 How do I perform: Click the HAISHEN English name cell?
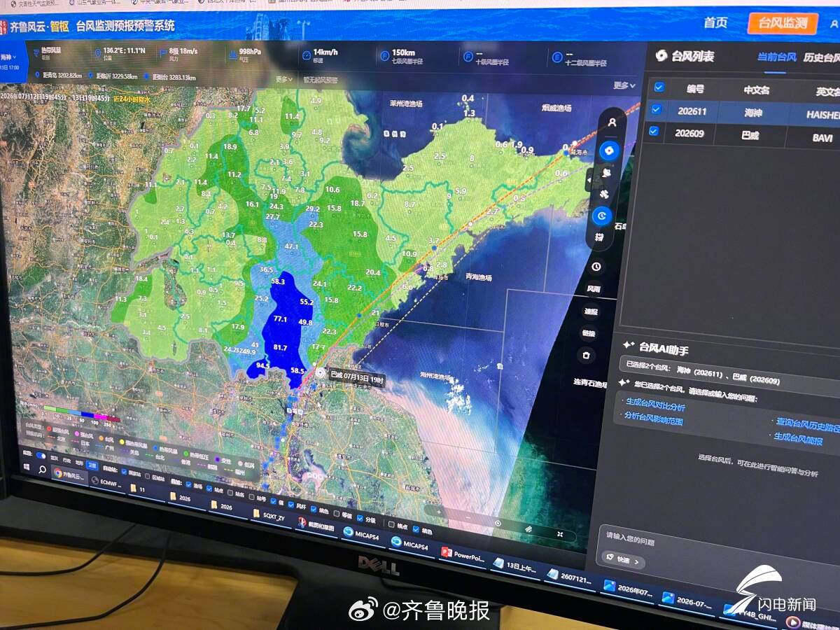coord(822,114)
